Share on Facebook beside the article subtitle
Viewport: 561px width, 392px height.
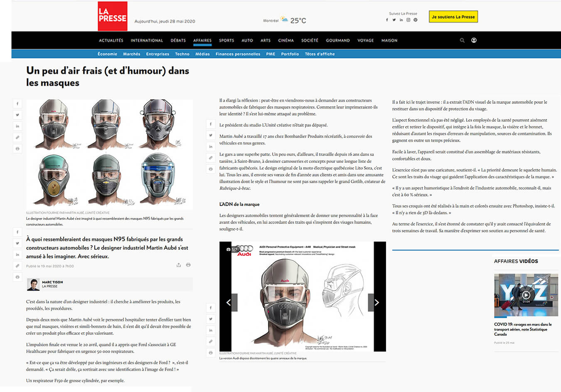pyautogui.click(x=17, y=232)
